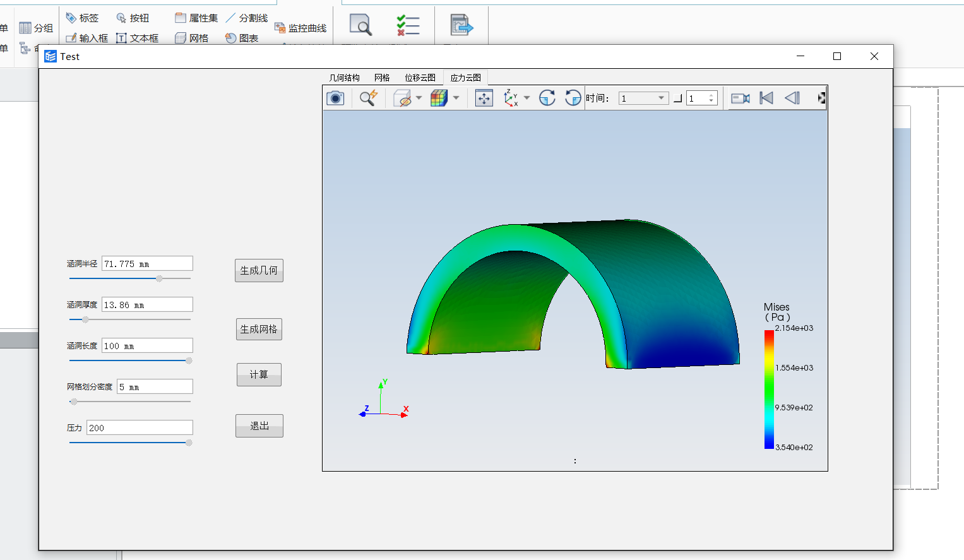Open the 时间 combo box
The image size is (964, 560).
point(643,98)
